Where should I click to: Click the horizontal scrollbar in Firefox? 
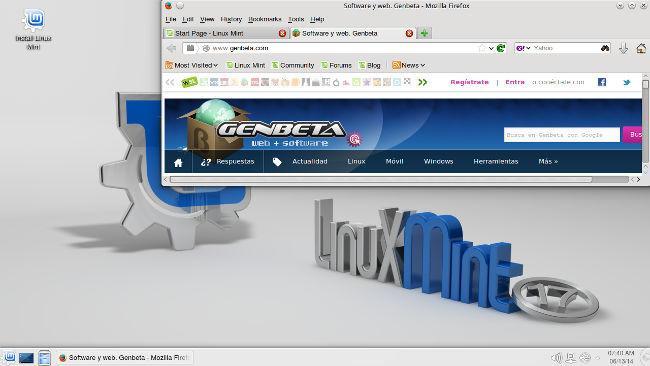381,179
